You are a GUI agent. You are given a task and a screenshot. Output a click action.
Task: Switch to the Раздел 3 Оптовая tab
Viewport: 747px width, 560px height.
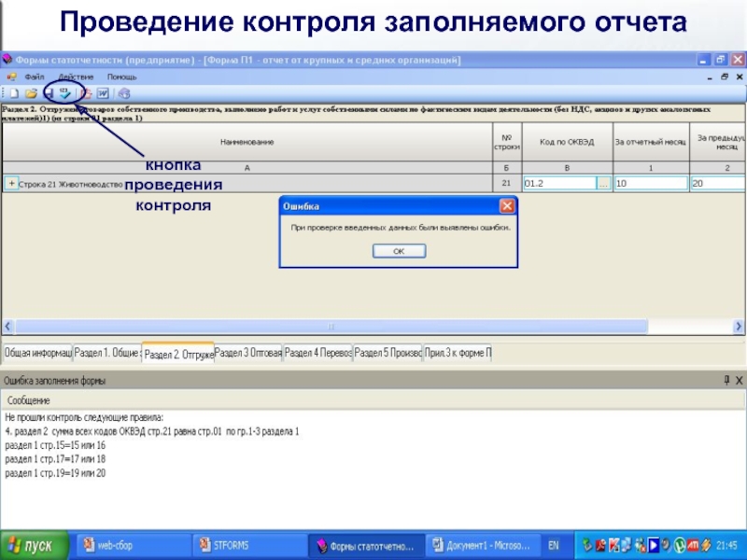coord(248,353)
